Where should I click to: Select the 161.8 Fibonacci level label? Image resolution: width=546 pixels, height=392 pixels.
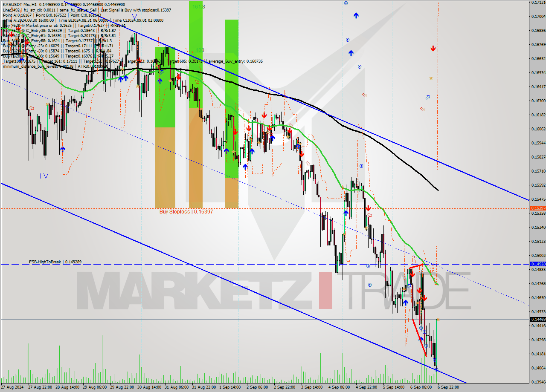[198, 7]
